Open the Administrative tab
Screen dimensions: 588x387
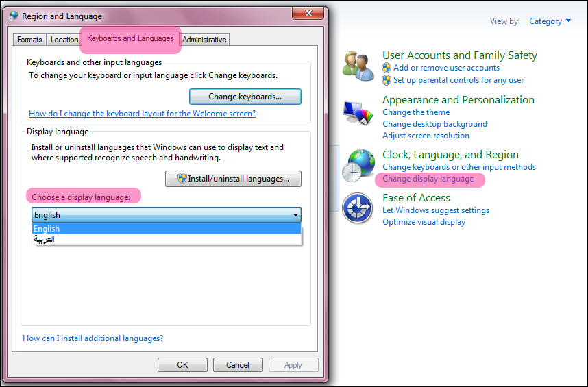204,40
